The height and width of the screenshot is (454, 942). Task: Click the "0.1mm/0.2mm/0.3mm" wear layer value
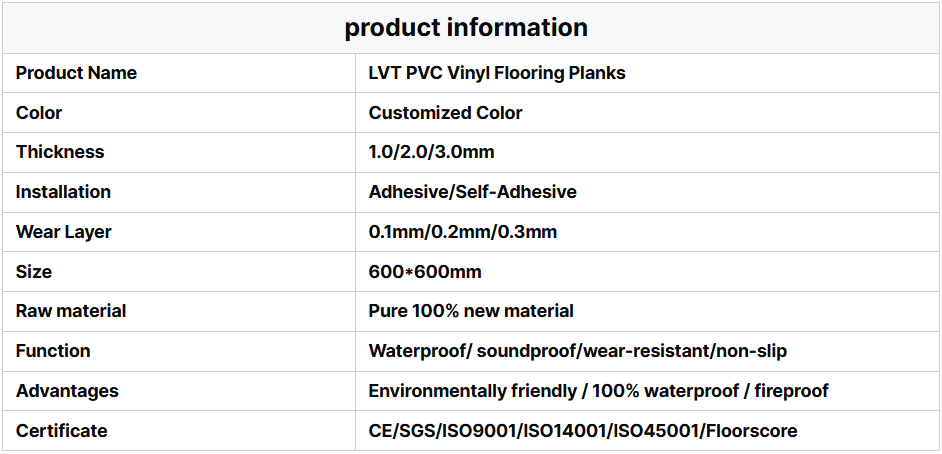(462, 232)
